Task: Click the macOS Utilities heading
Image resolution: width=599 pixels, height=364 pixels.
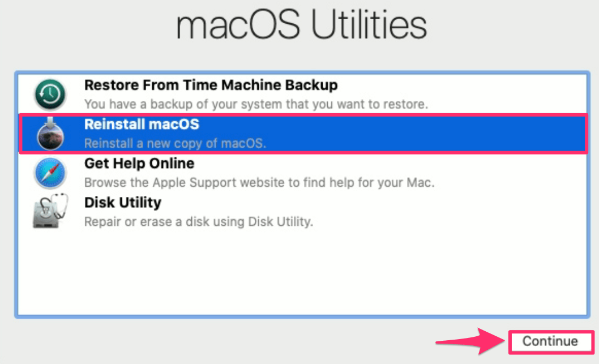Action: tap(301, 25)
